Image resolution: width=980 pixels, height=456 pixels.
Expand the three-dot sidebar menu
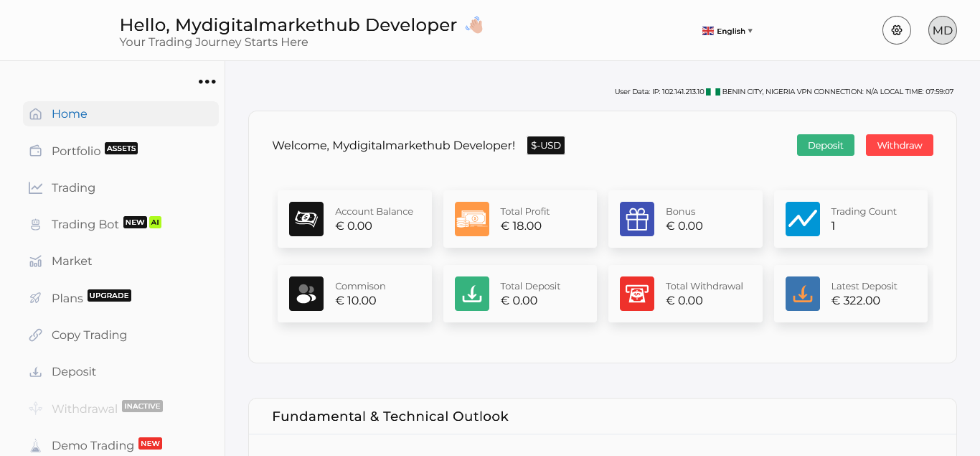[207, 82]
